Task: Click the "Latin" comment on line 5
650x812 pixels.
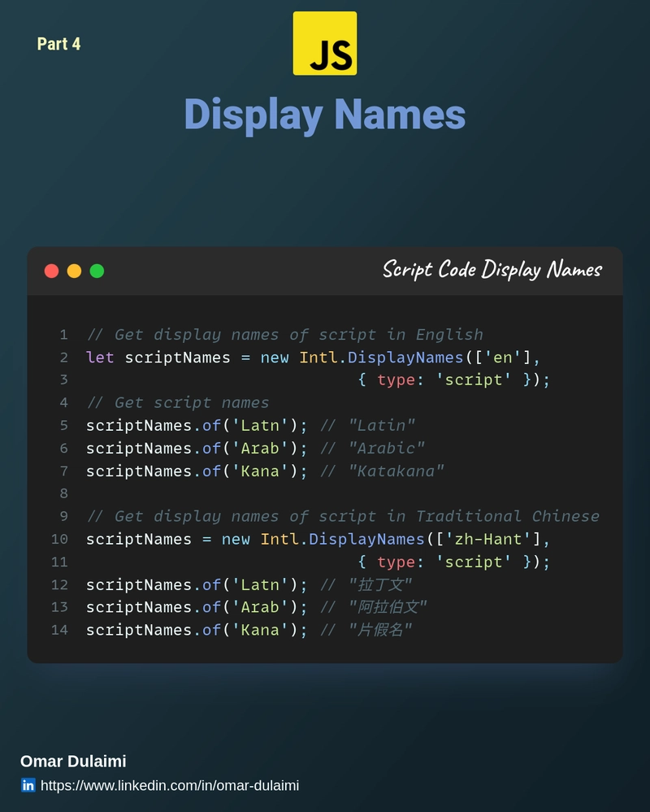Action: pos(381,426)
